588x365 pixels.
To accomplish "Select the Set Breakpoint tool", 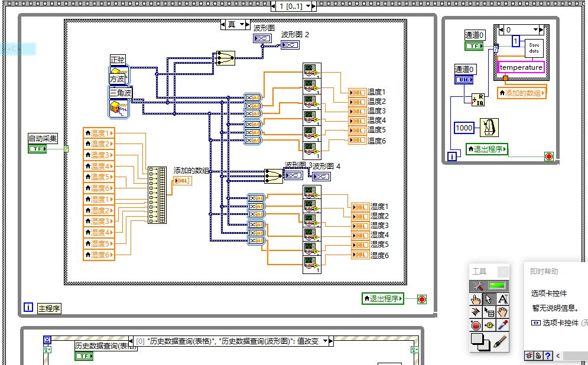I will coord(476,325).
